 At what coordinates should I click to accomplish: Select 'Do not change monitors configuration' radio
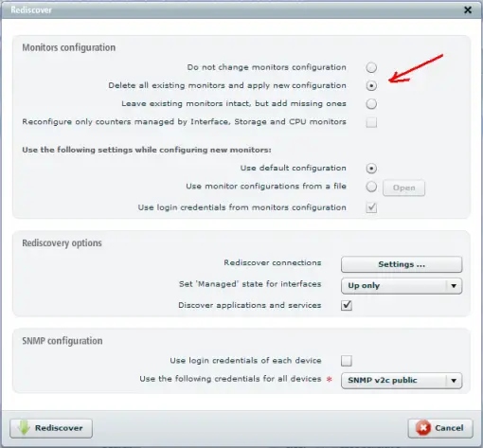pyautogui.click(x=371, y=67)
